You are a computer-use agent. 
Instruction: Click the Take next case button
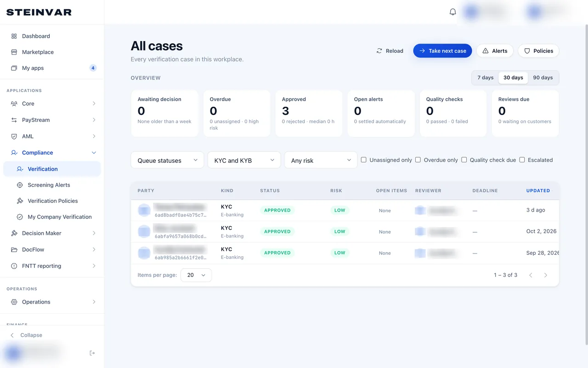tap(443, 51)
